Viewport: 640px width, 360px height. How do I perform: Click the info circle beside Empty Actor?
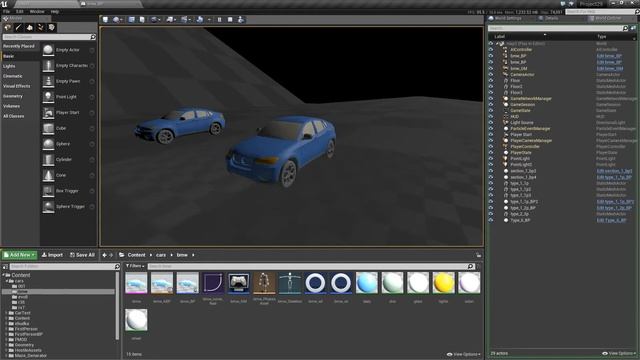[92, 50]
